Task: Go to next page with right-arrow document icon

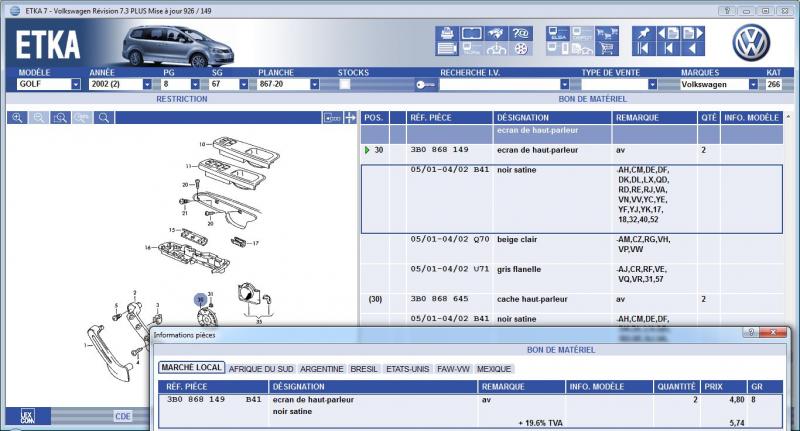Action: click(x=692, y=34)
